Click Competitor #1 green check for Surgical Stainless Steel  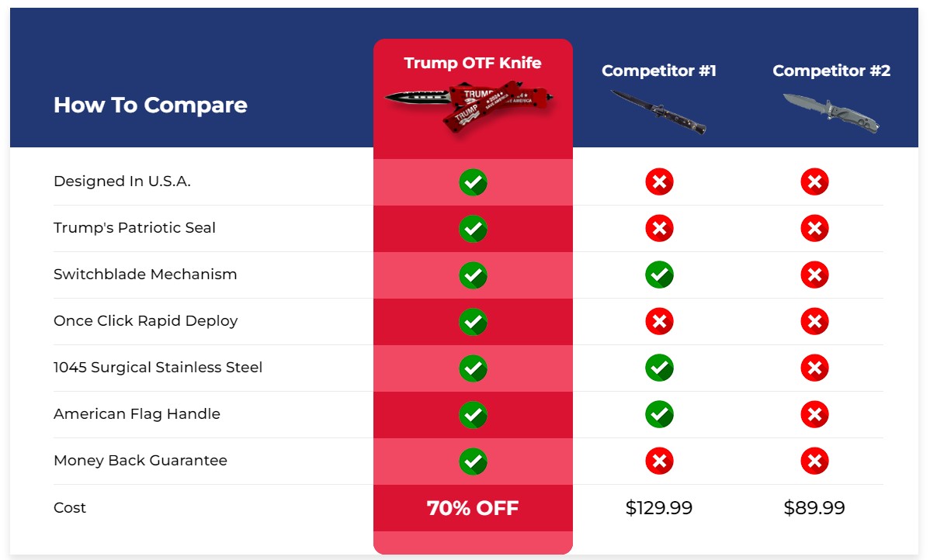tap(660, 368)
